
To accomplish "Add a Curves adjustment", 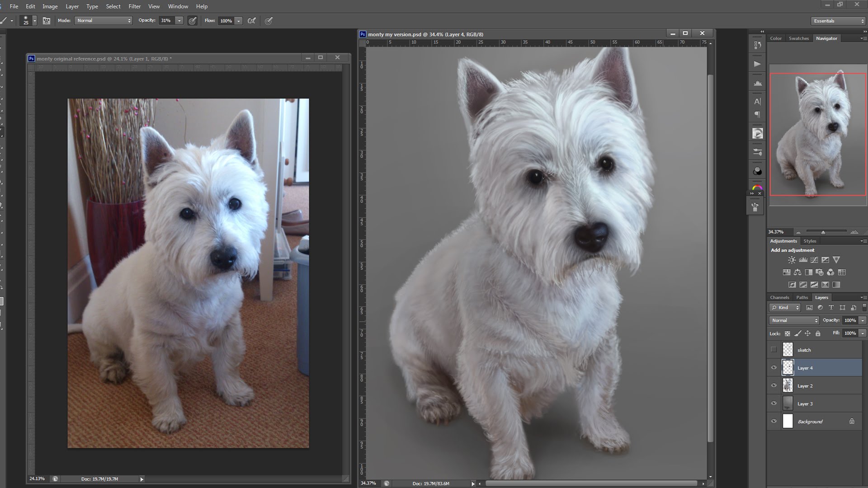I will [814, 260].
